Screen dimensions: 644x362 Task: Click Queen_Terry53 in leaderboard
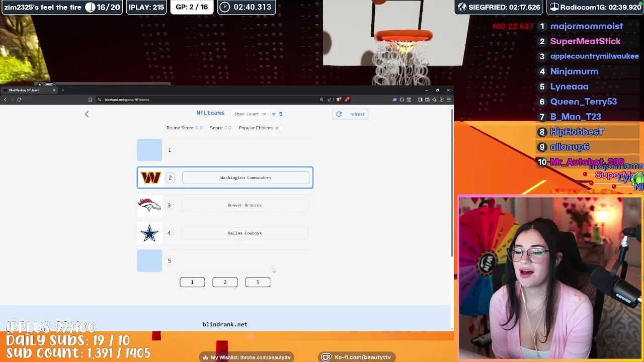[x=583, y=102]
